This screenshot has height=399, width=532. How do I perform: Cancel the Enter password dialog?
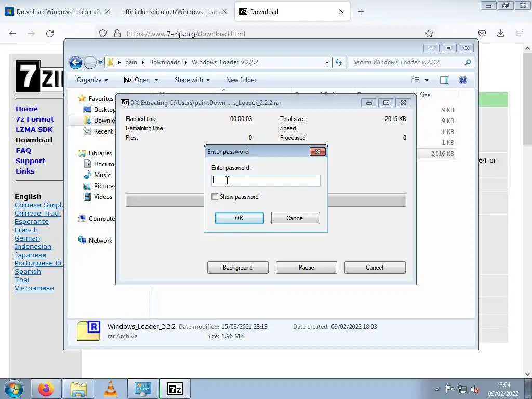pos(295,218)
